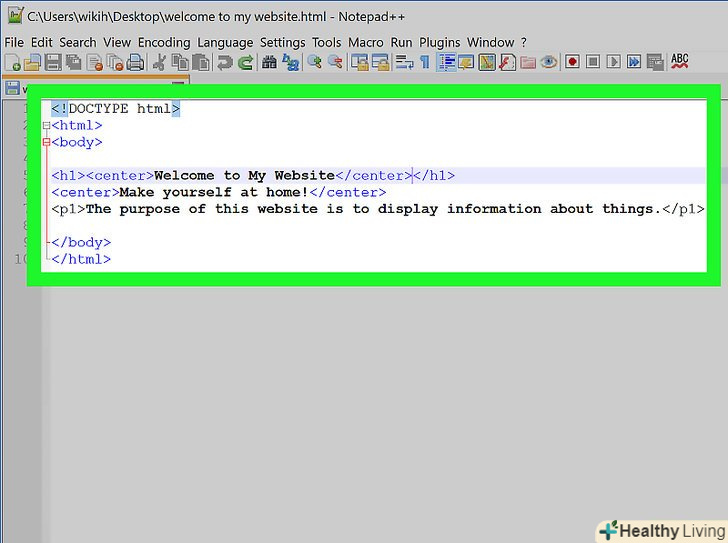Redo the last undone edit
Viewport: 728px width, 543px height.
pyautogui.click(x=246, y=62)
